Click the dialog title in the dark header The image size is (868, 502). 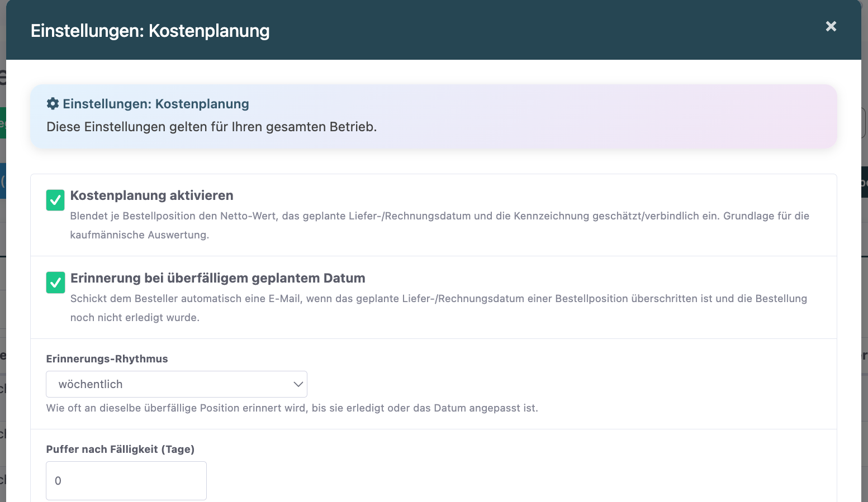150,31
